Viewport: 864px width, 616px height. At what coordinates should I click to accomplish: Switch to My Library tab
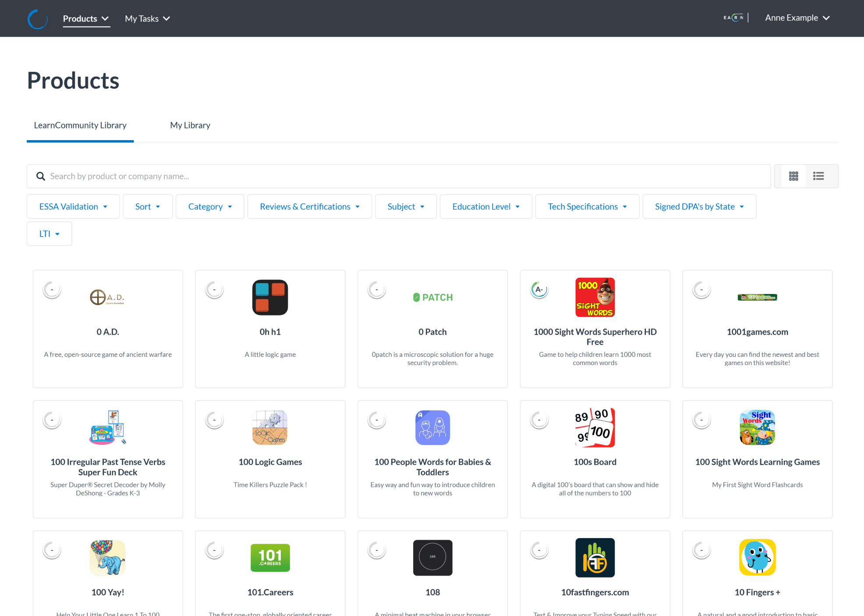pyautogui.click(x=190, y=126)
